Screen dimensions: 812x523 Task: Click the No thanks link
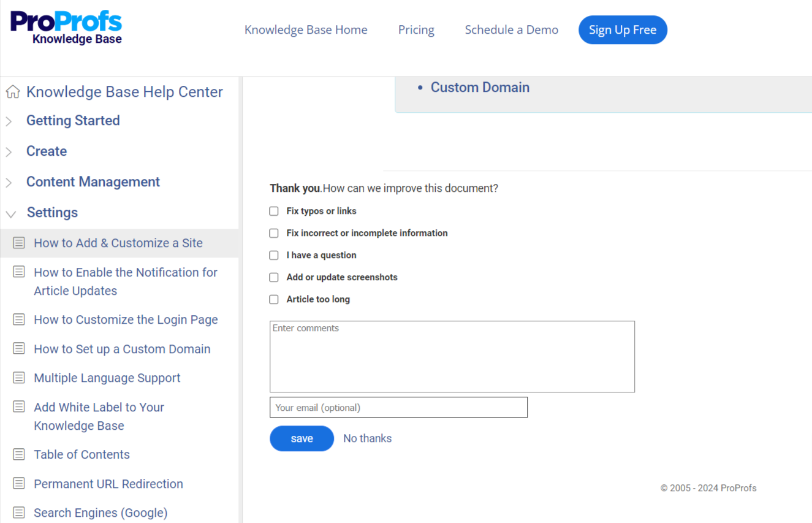pyautogui.click(x=367, y=438)
